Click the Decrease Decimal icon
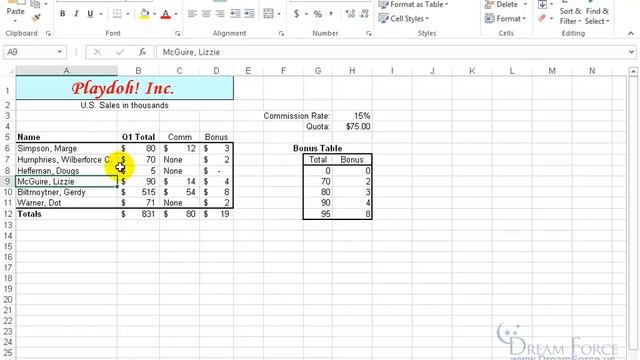Image resolution: width=640 pixels, height=360 pixels. click(x=364, y=14)
